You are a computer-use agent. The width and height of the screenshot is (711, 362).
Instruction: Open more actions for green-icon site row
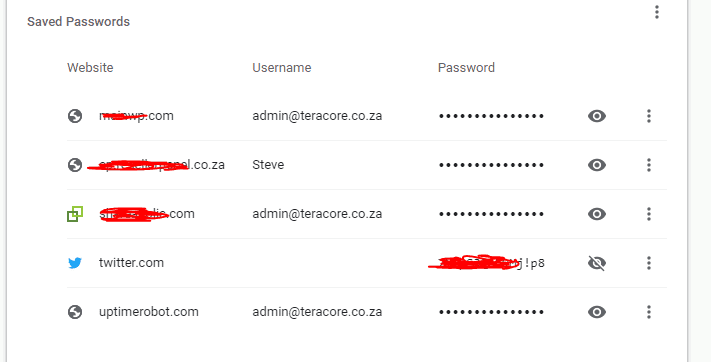pyautogui.click(x=649, y=214)
